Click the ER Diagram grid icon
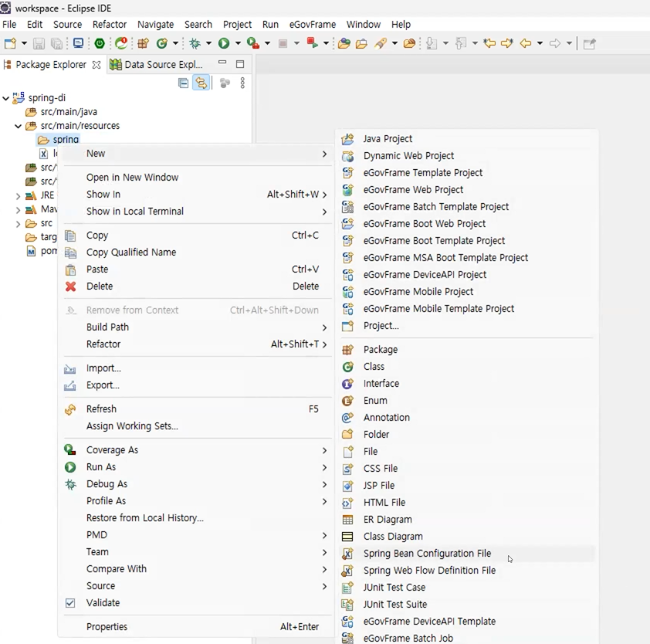 348,520
